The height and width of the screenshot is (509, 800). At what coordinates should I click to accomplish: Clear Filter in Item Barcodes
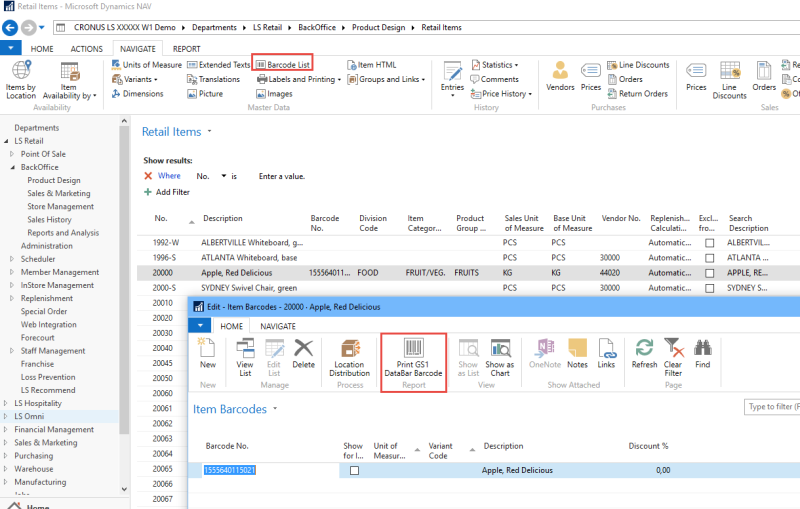673,357
